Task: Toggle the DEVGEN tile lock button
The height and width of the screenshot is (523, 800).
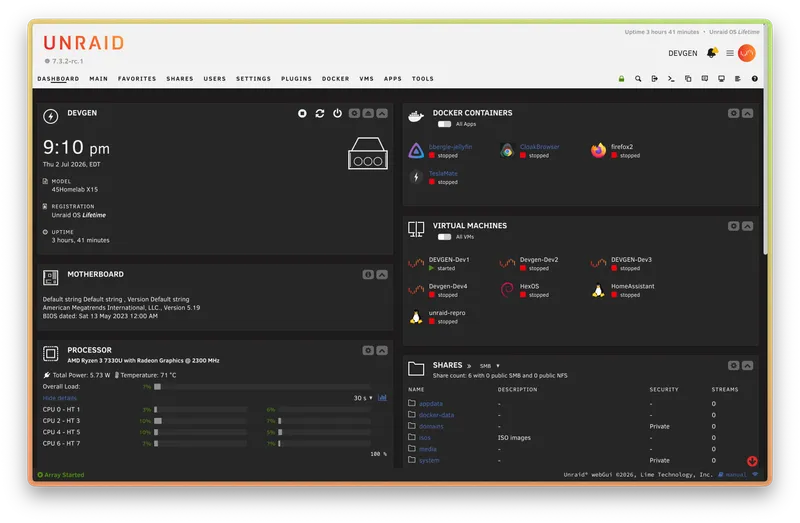Action: pyautogui.click(x=368, y=113)
